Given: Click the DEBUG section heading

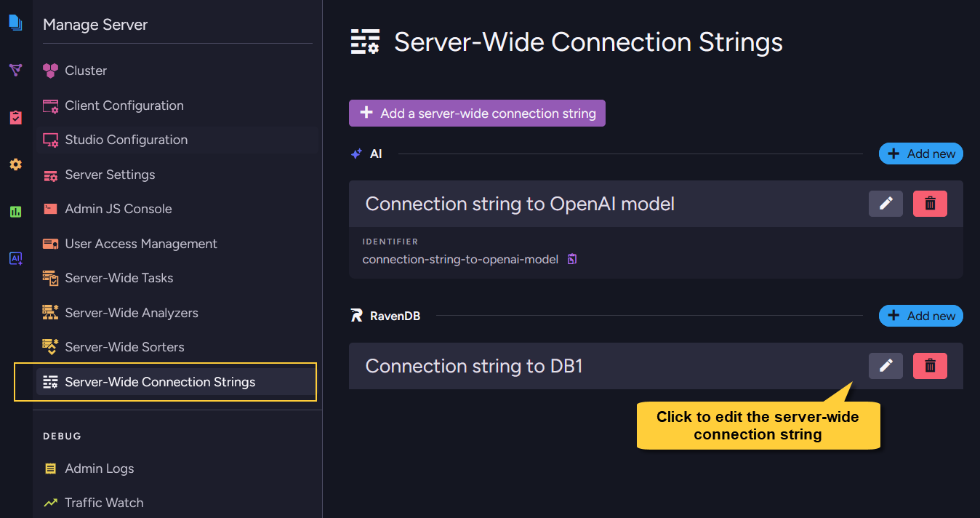Looking at the screenshot, I should [63, 437].
